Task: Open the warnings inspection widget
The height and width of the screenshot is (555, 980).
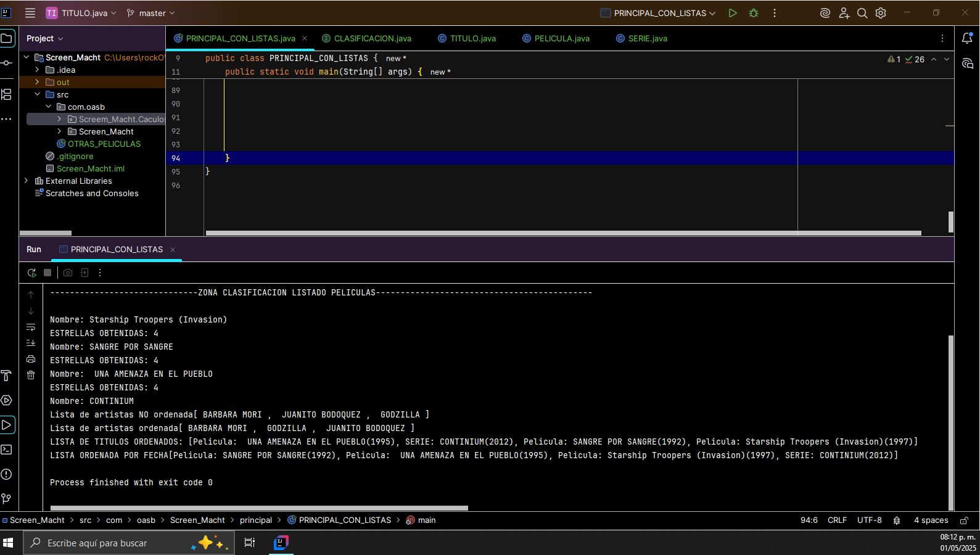Action: coord(906,59)
